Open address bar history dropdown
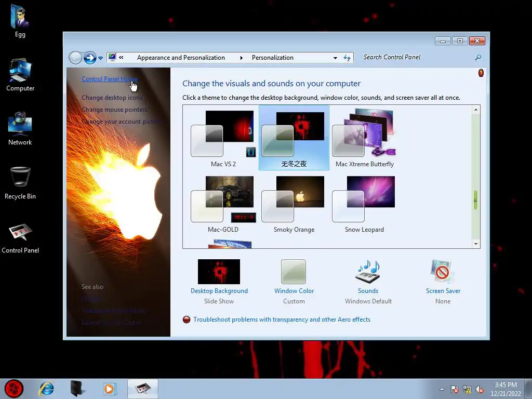This screenshot has height=399, width=532. pos(335,58)
